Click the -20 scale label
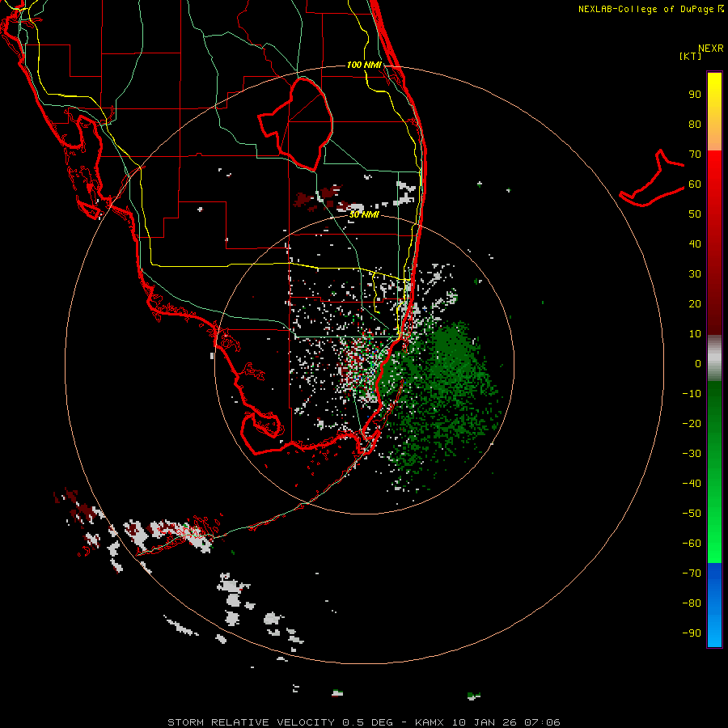728x728 pixels. [x=692, y=423]
